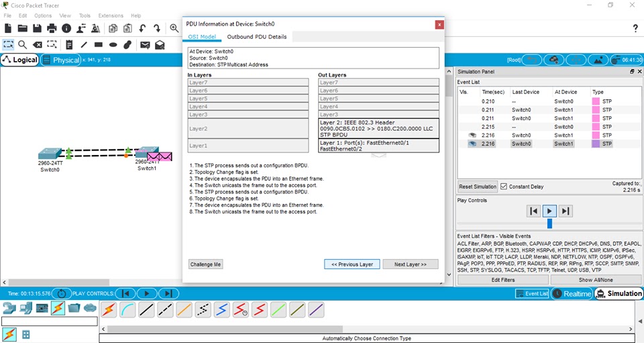Click the Paste icon in the toolbar
The width and height of the screenshot is (644, 343).
[127, 28]
